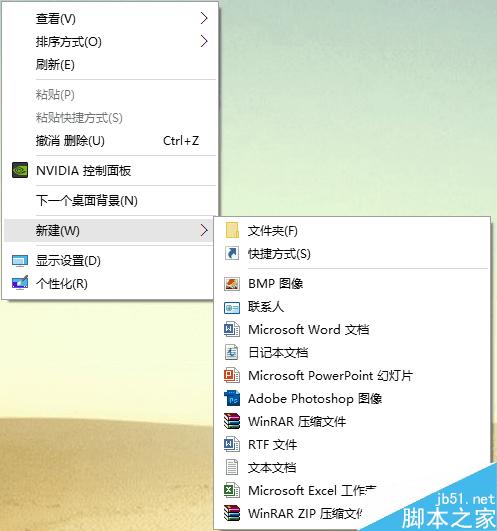Click the display settings monitor icon

point(20,261)
